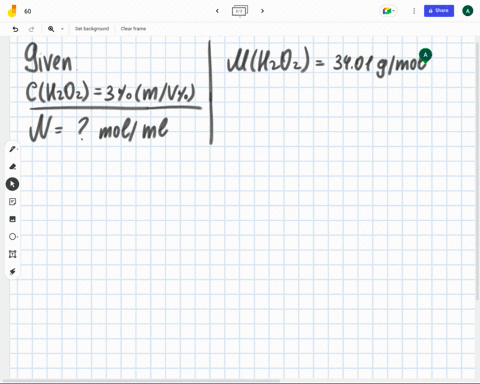Click the jam title "60"
Image resolution: width=480 pixels, height=384 pixels.
point(28,11)
